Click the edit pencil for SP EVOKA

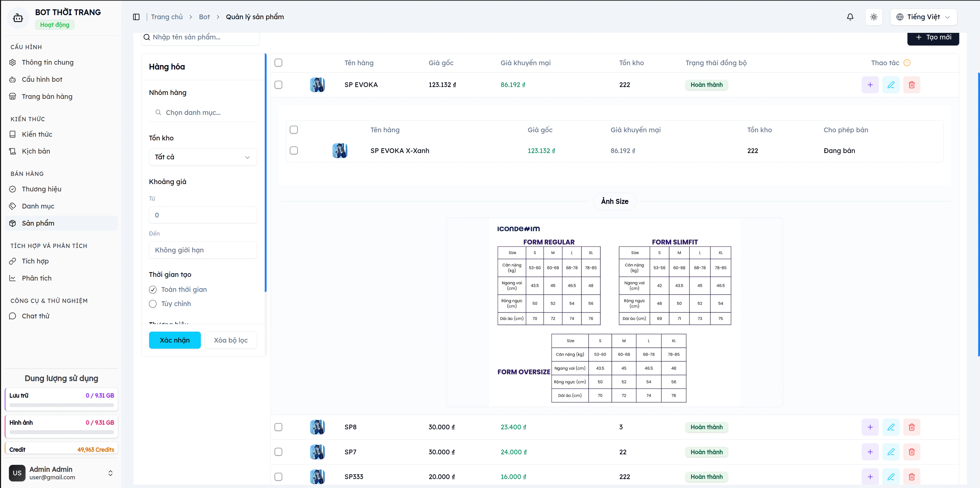pos(891,84)
